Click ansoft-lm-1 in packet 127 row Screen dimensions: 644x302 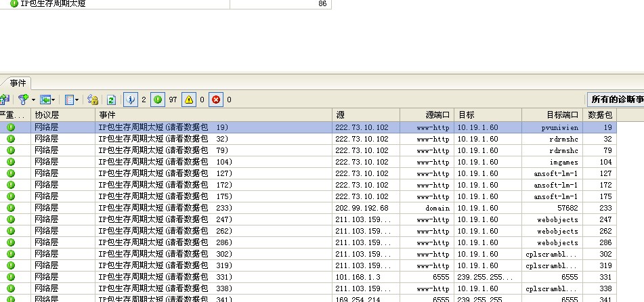click(x=556, y=173)
